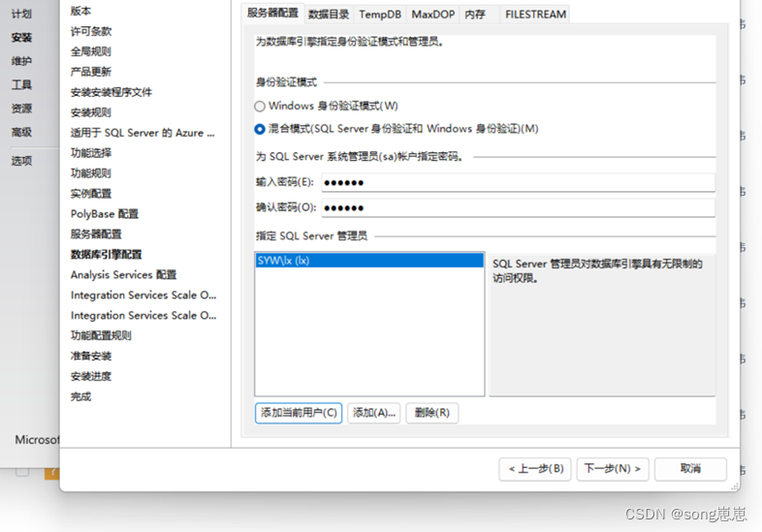Viewport: 762px width, 532px height.
Task: Click 添加当前用户(C) button
Action: point(299,413)
